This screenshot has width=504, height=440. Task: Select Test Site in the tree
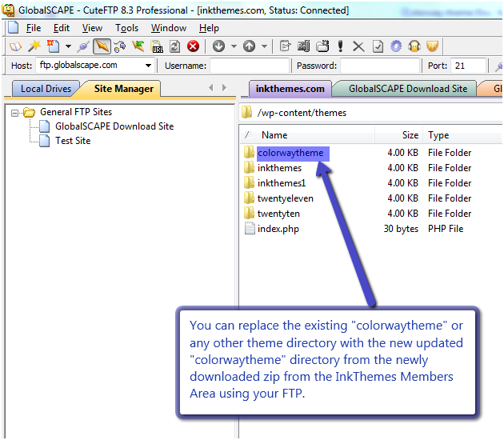pyautogui.click(x=73, y=141)
